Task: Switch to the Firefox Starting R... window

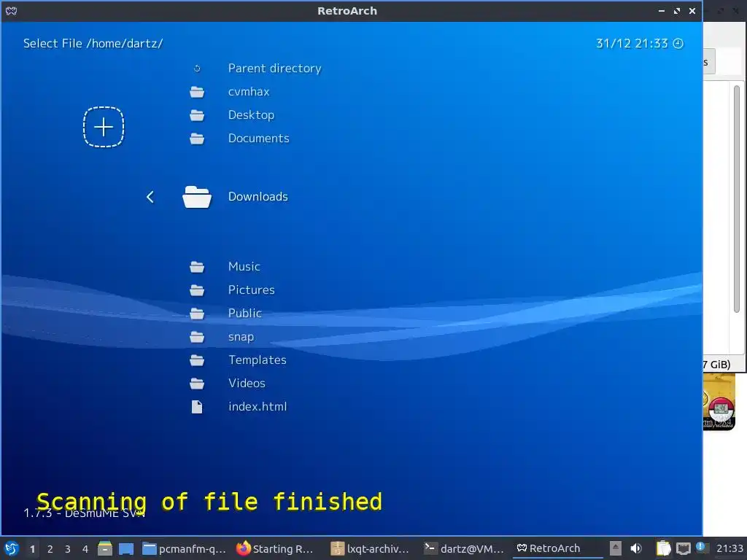Action: [275, 548]
